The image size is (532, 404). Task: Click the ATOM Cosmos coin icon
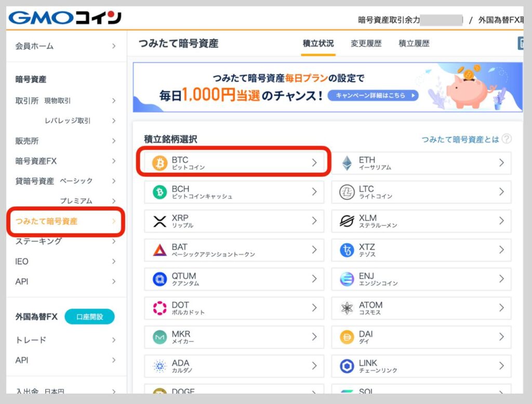coord(347,308)
